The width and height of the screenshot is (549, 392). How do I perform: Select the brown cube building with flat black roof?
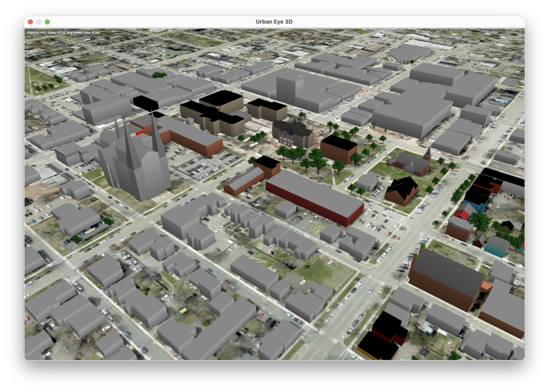click(338, 148)
